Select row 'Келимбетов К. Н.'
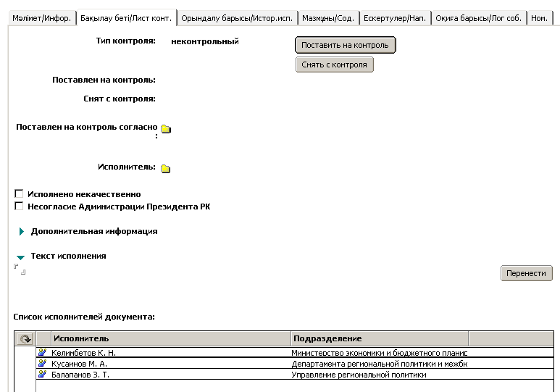This screenshot has width=560, height=392. [x=295, y=353]
